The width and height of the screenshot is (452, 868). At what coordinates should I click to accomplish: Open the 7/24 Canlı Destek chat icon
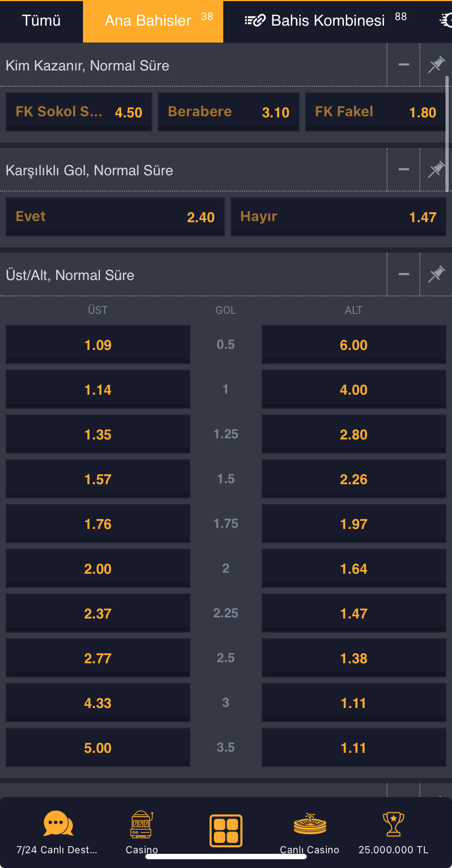click(57, 824)
